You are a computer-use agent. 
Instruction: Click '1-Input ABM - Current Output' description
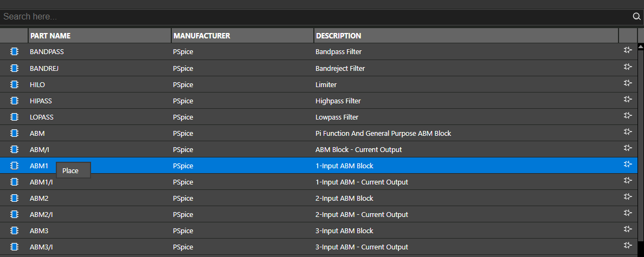click(x=362, y=182)
